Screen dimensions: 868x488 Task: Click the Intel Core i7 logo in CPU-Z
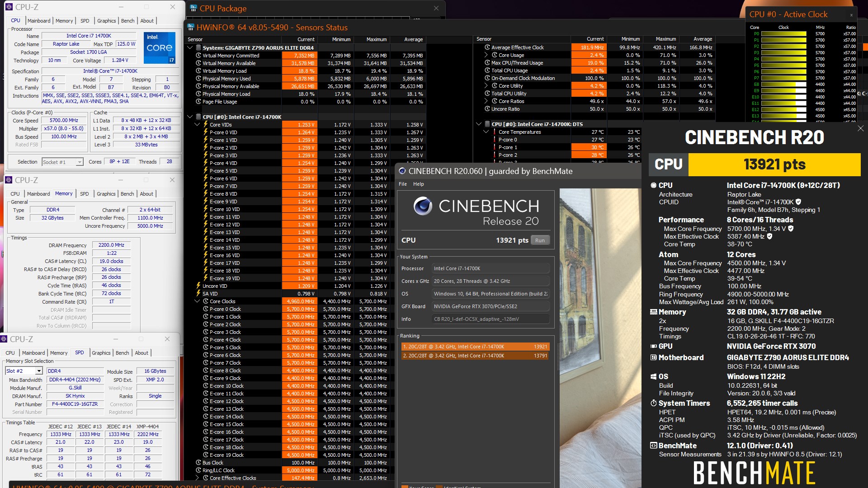coord(160,47)
